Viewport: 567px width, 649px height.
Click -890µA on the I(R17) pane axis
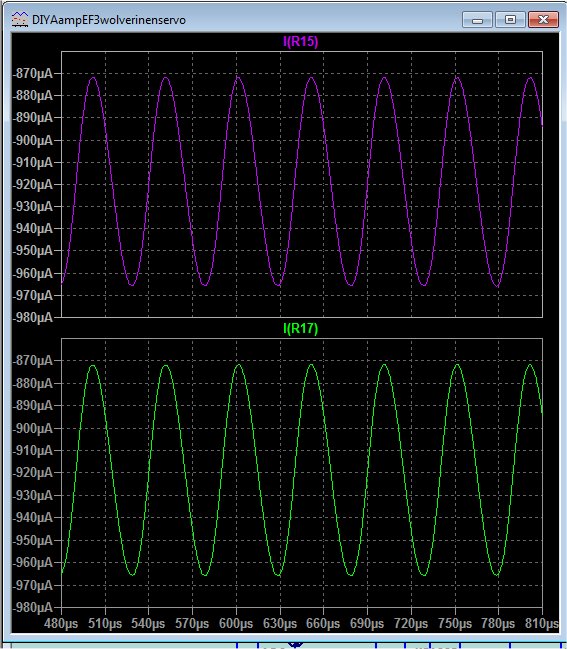(x=33, y=406)
